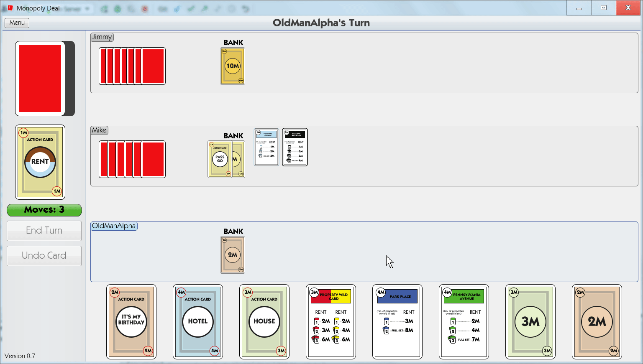The height and width of the screenshot is (364, 643).
Task: Click Mike's Reading Railroad property card
Action: (x=295, y=147)
